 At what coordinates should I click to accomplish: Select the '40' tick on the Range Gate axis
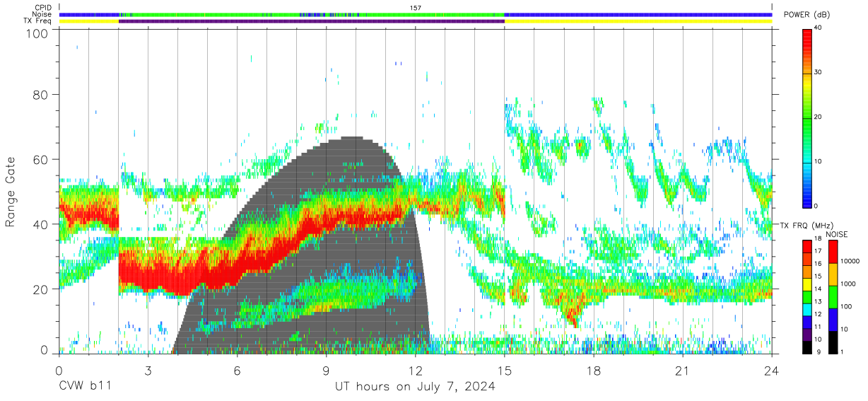42,223
